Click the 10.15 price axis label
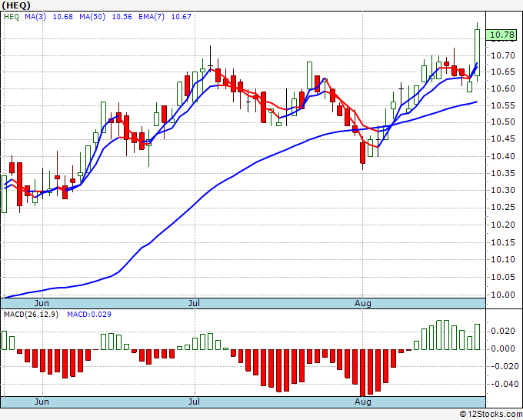 click(x=503, y=242)
